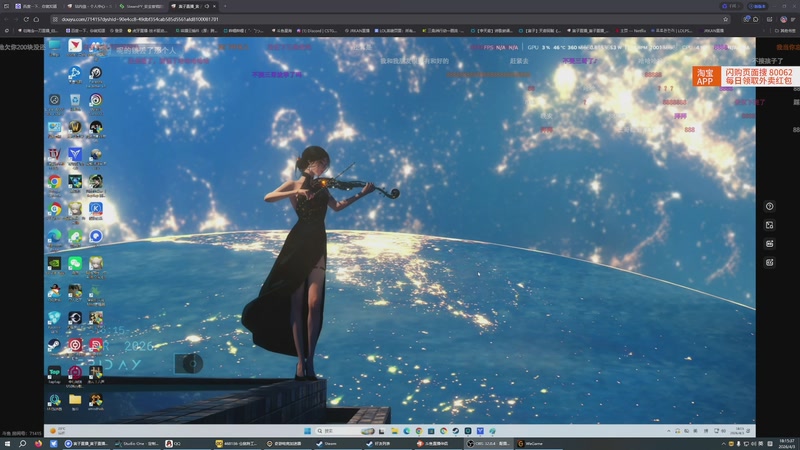The height and width of the screenshot is (450, 800).
Task: Switch to the 百度一下 browser tab
Action: (36, 6)
